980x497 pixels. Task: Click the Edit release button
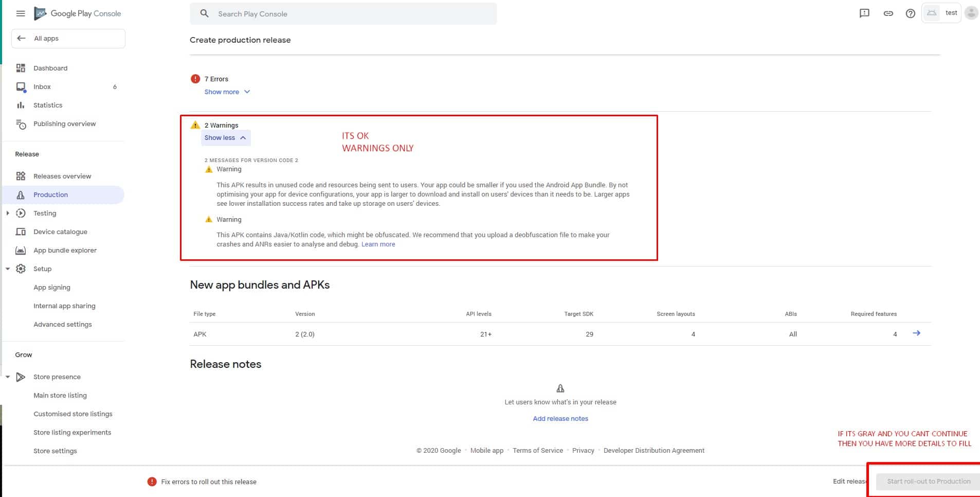(849, 481)
